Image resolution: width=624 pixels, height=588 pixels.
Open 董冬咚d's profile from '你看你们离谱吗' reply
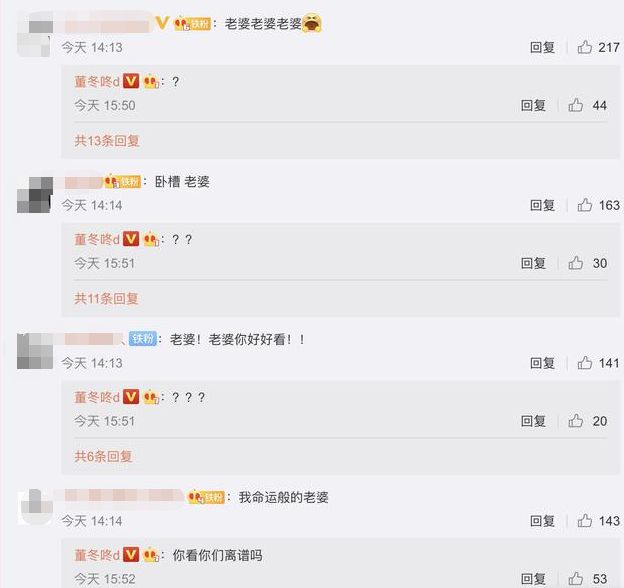pyautogui.click(x=97, y=555)
